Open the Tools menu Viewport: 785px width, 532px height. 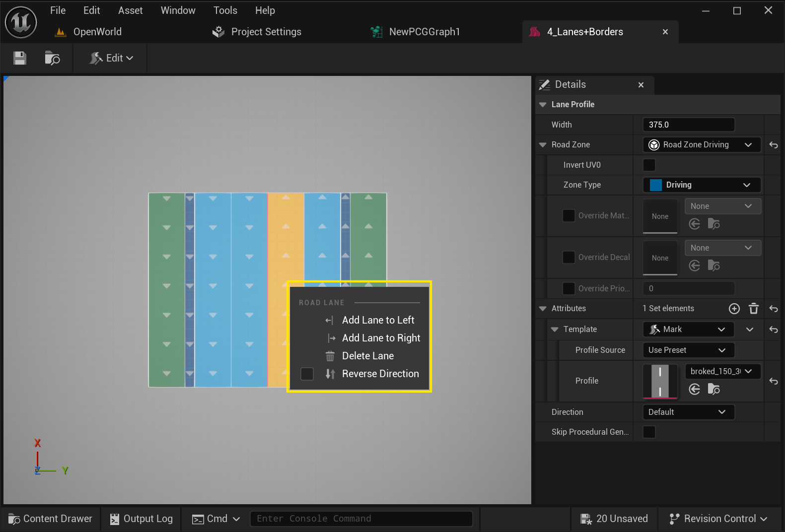click(225, 10)
